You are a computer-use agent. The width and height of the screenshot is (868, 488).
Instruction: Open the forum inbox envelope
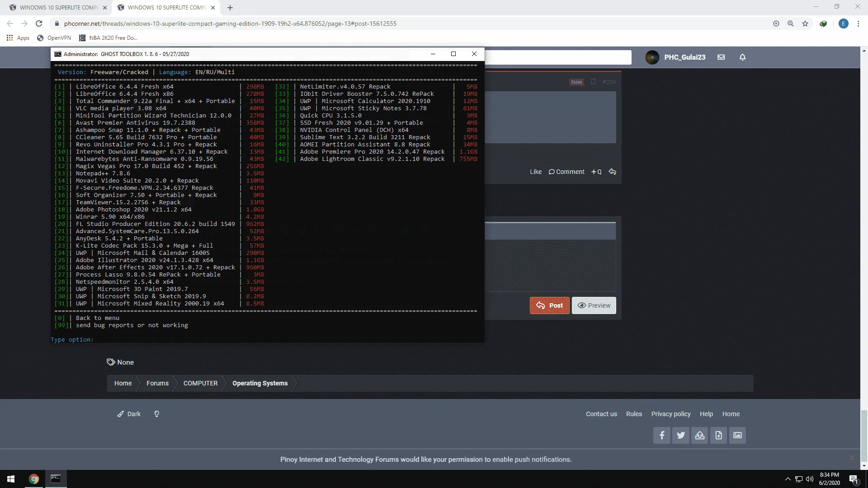(x=721, y=57)
